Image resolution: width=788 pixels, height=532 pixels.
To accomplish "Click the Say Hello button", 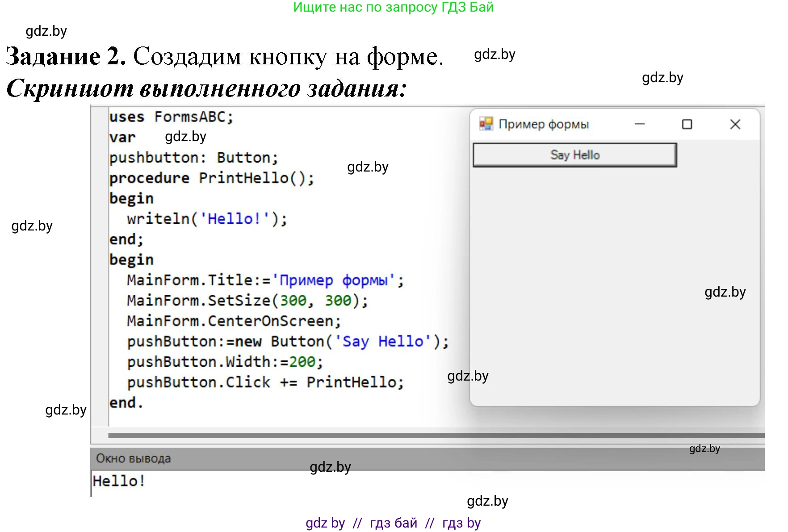I will pos(574,155).
